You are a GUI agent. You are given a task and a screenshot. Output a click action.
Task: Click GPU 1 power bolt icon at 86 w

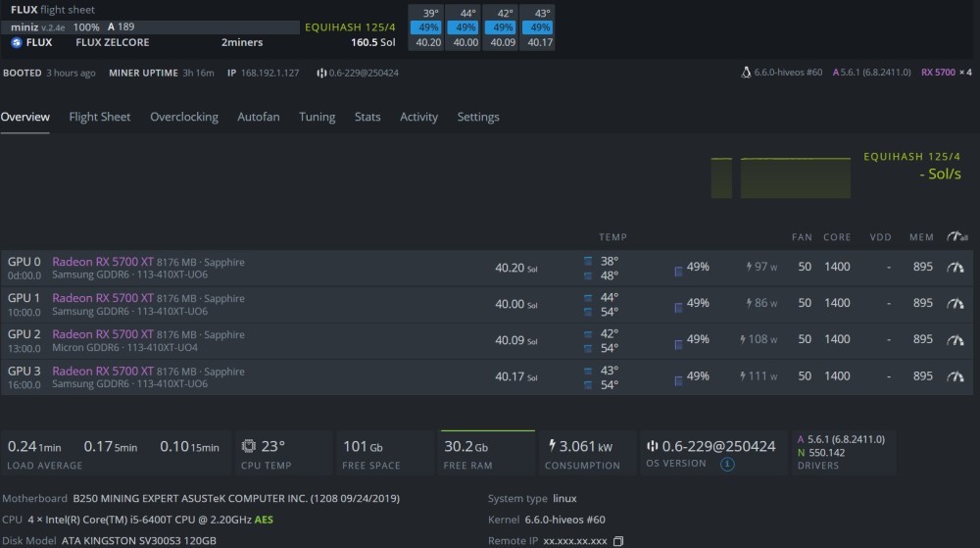click(749, 303)
